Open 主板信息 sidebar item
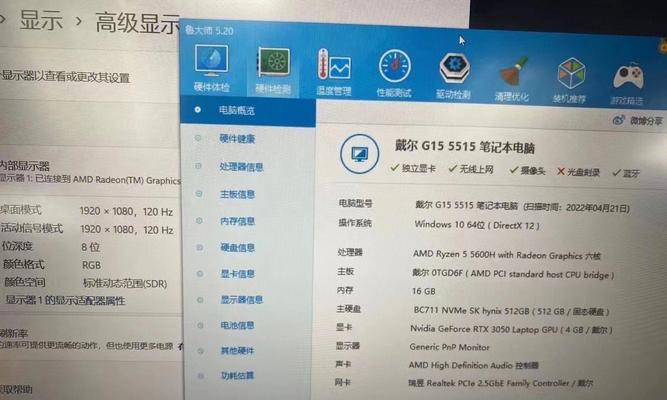The image size is (667, 400). 237,194
